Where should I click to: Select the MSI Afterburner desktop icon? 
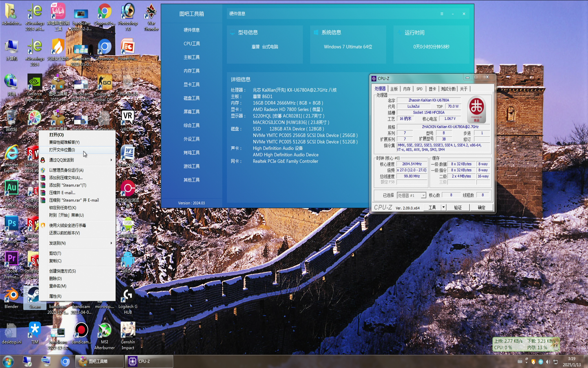click(105, 336)
